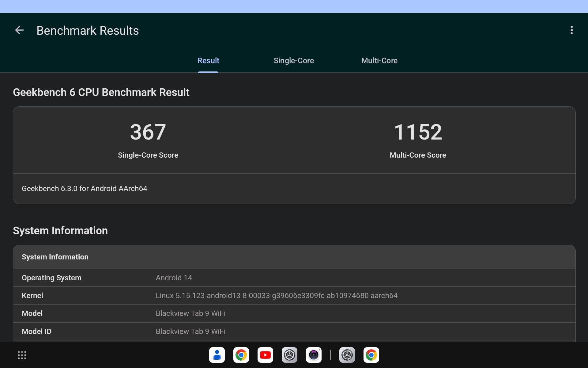Click the Model ID value Blackview Tab 9 WiFi
The image size is (588, 368).
tap(190, 332)
